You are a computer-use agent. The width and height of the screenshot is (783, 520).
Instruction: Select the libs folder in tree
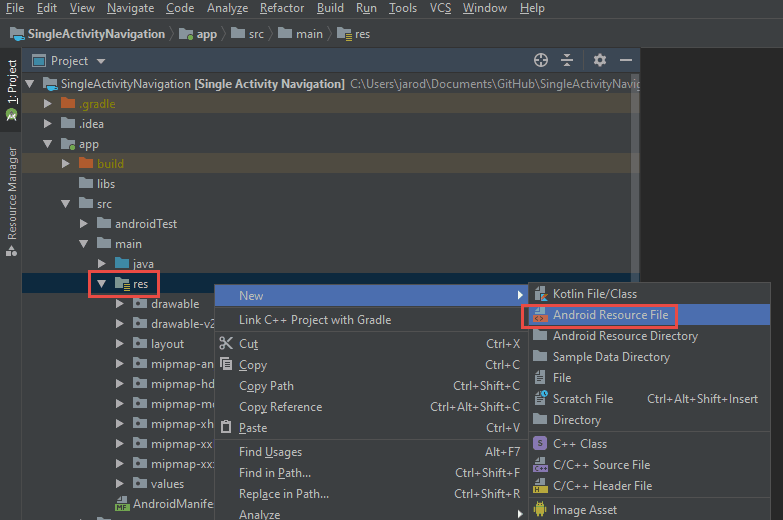coord(105,184)
